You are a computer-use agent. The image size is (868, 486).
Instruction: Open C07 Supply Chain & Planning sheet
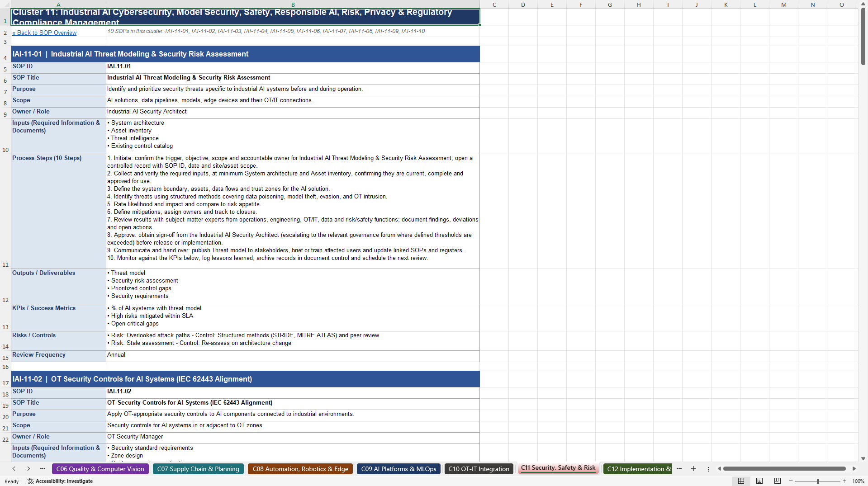pos(198,469)
